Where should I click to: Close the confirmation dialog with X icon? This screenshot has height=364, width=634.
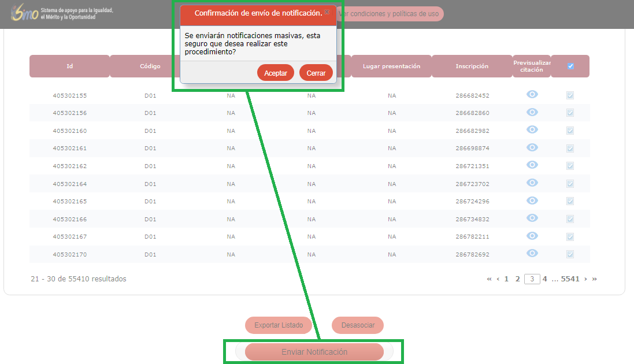click(x=327, y=12)
